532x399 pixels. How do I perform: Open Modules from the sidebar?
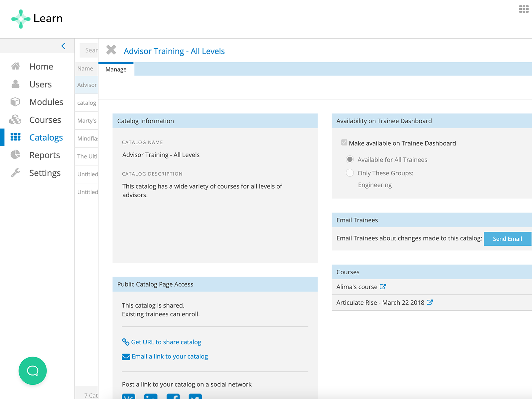point(46,102)
